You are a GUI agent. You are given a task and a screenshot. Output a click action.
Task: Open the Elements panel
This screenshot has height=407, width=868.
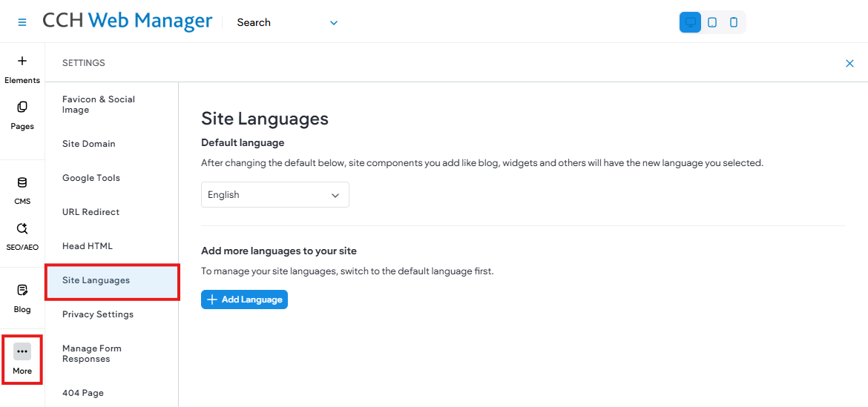tap(22, 70)
